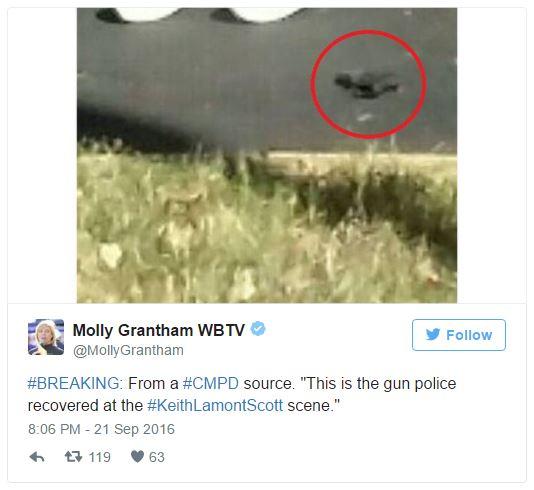Follow Molly Grantham WBTV

[459, 335]
